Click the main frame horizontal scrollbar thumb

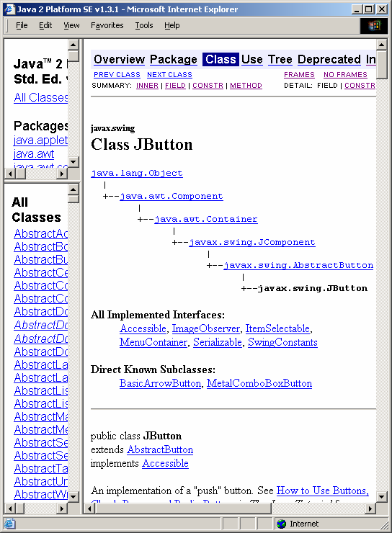point(183,509)
